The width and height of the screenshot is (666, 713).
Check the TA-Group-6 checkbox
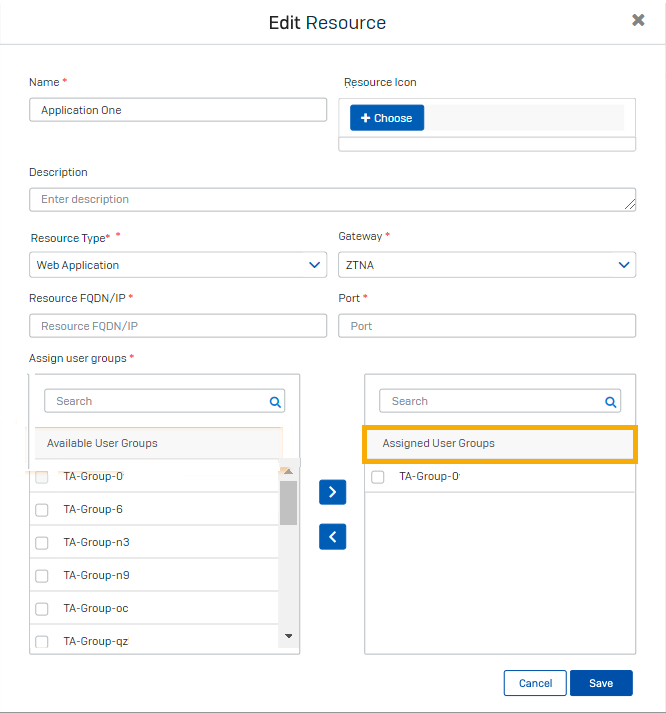click(x=42, y=510)
